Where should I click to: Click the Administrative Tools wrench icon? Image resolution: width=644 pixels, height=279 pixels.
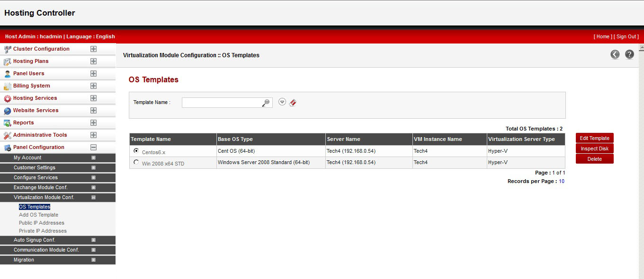coord(8,135)
